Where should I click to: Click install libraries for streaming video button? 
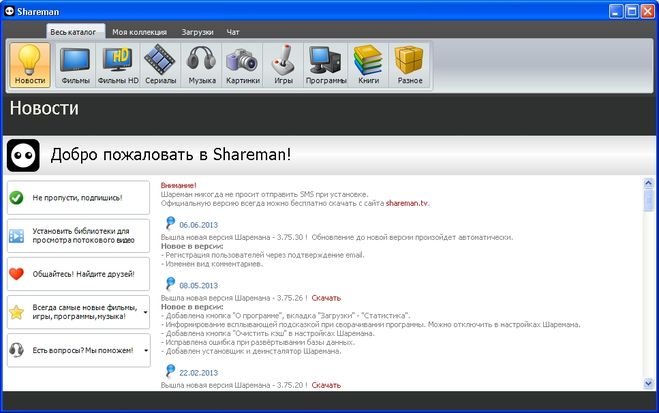78,236
